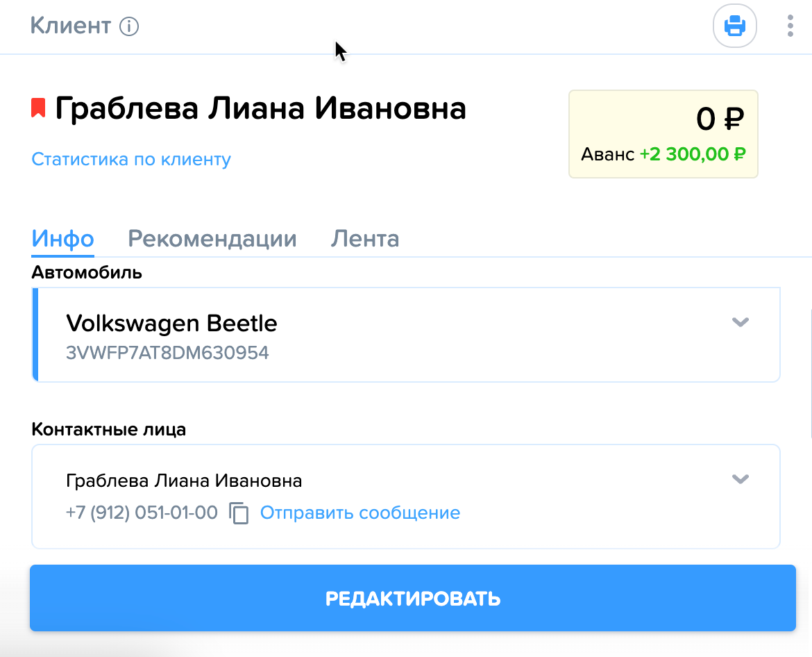This screenshot has width=812, height=657.
Task: Open the three-dot more options menu
Action: tap(790, 26)
